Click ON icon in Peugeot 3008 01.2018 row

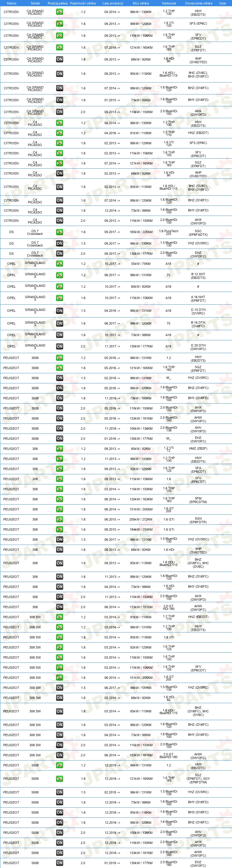pos(60,439)
